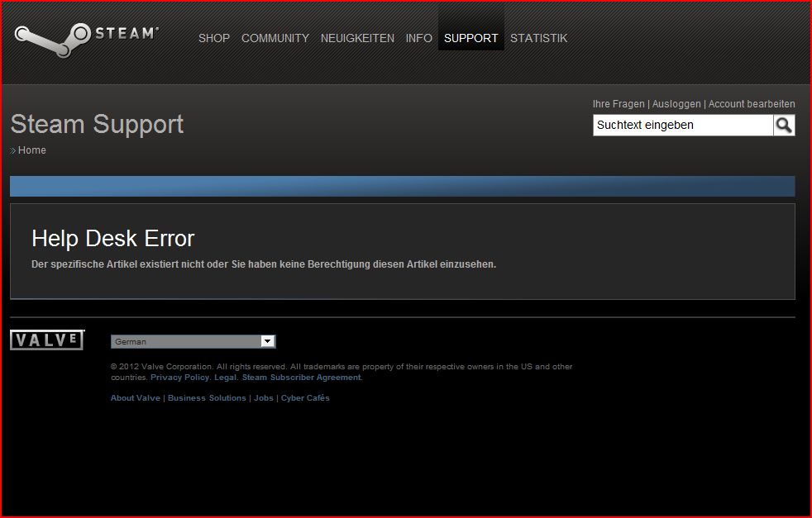
Task: Click the Ihre Fragen link
Action: tap(619, 104)
